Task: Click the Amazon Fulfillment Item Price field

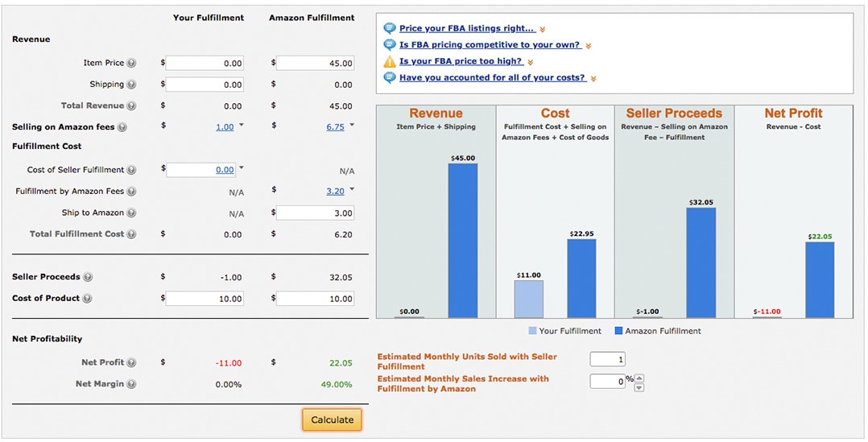Action: tap(316, 63)
